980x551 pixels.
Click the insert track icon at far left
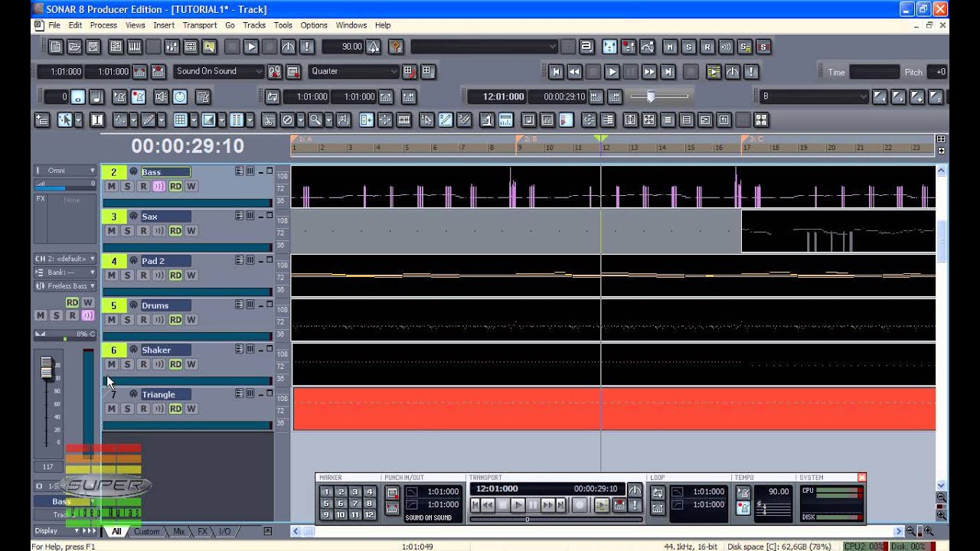(x=42, y=120)
